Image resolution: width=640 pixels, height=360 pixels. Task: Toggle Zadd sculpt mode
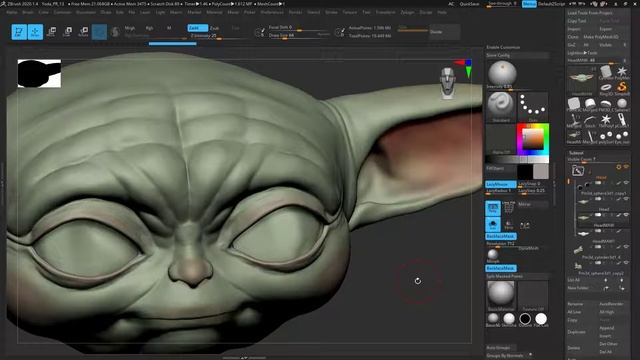tap(197, 28)
